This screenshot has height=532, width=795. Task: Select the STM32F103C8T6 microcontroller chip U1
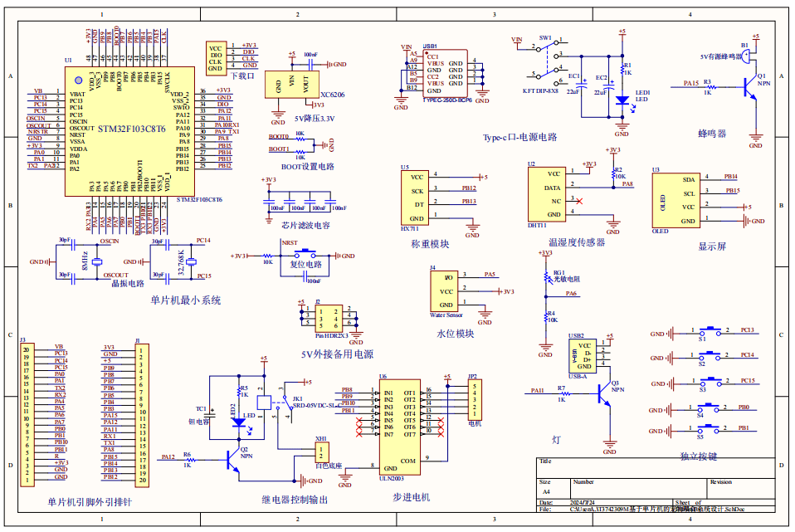point(129,130)
